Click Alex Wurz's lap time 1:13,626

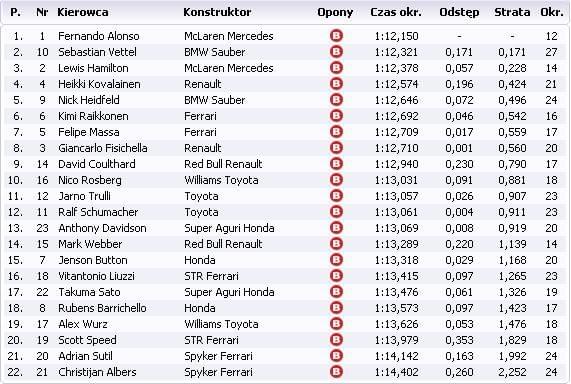(397, 324)
